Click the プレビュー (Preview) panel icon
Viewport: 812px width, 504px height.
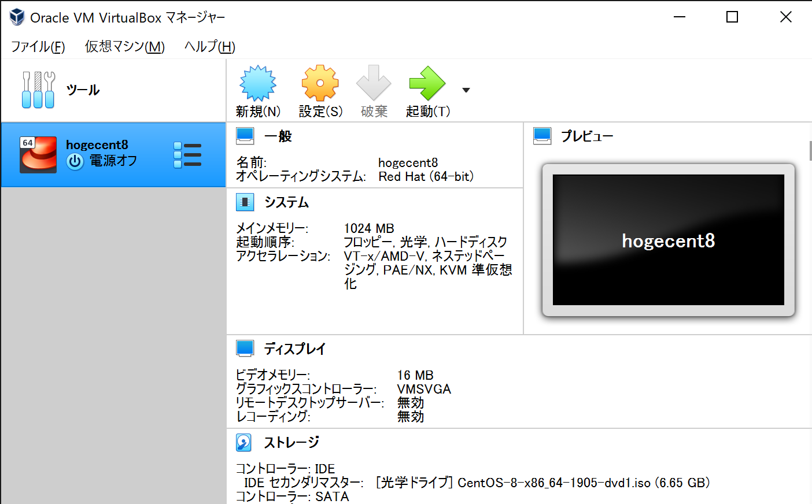coord(540,136)
